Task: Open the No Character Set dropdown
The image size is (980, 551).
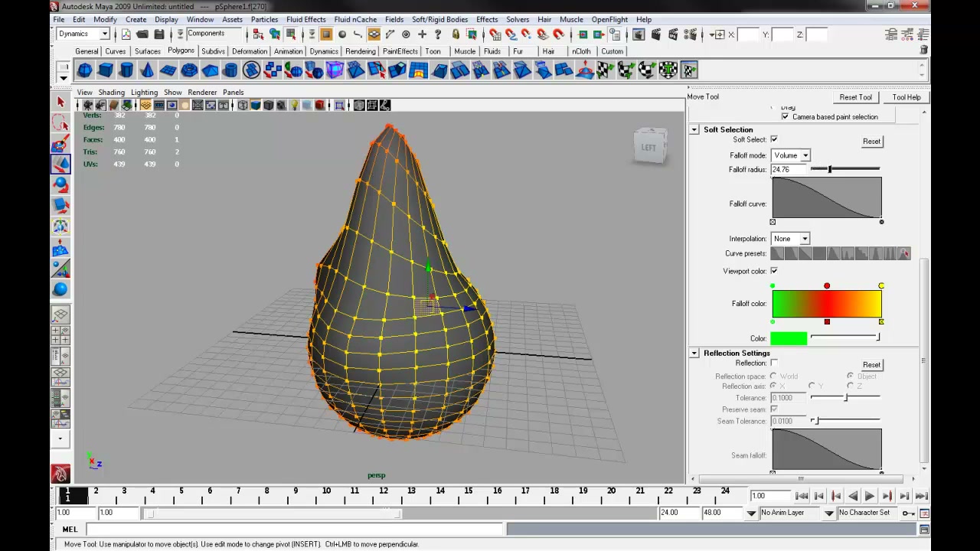Action: point(829,514)
